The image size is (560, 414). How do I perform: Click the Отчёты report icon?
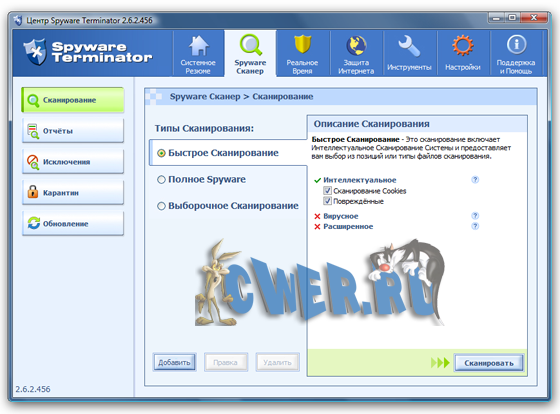[33, 131]
